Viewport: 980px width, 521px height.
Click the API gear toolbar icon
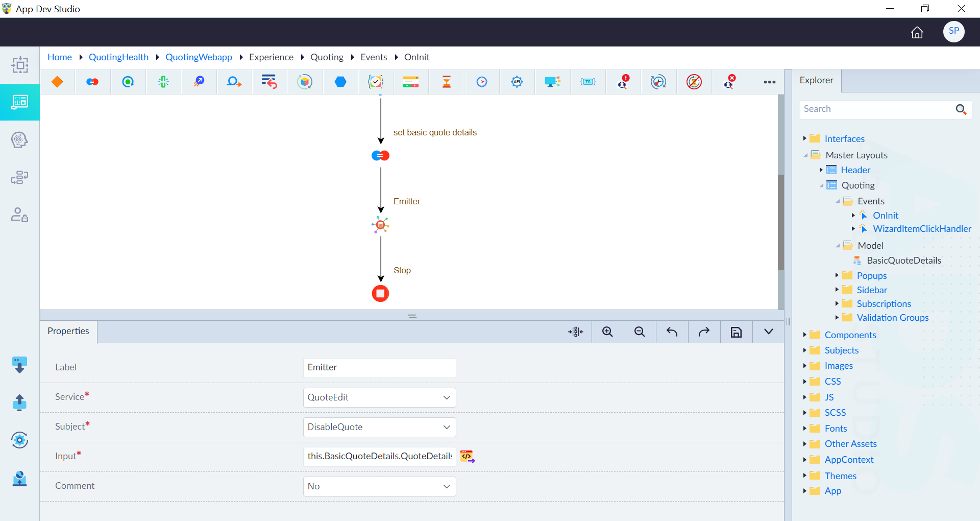(x=517, y=82)
